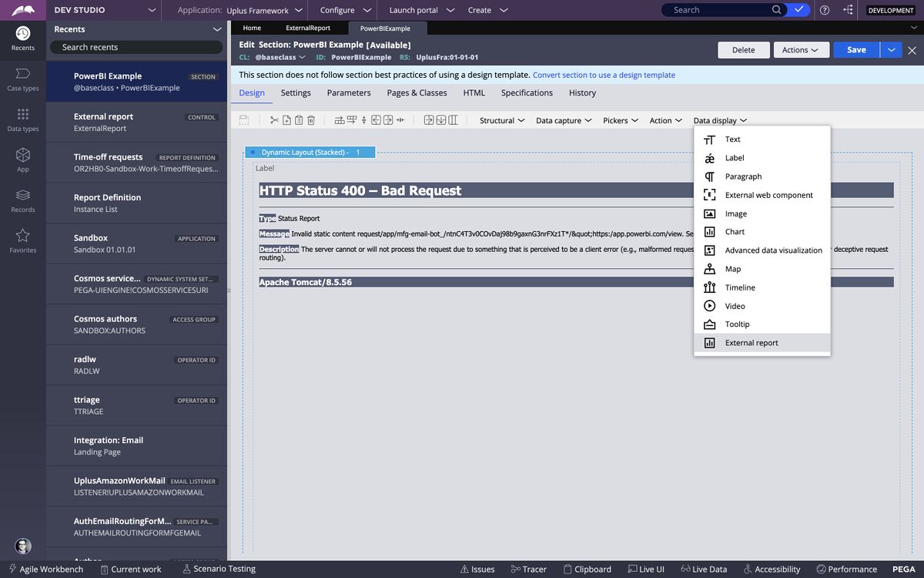Click the Delete button
This screenshot has height=578, width=924.
pos(744,50)
